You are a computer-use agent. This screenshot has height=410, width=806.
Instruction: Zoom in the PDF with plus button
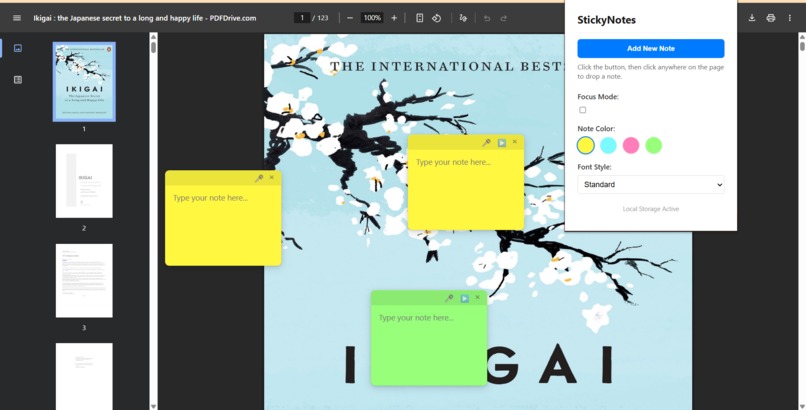click(x=394, y=18)
